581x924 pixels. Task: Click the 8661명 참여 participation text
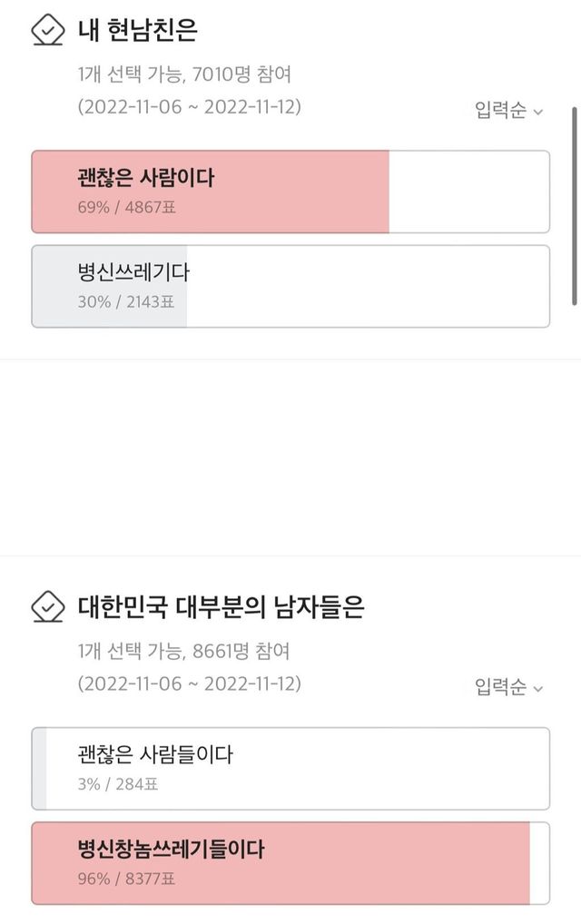pyautogui.click(x=241, y=651)
